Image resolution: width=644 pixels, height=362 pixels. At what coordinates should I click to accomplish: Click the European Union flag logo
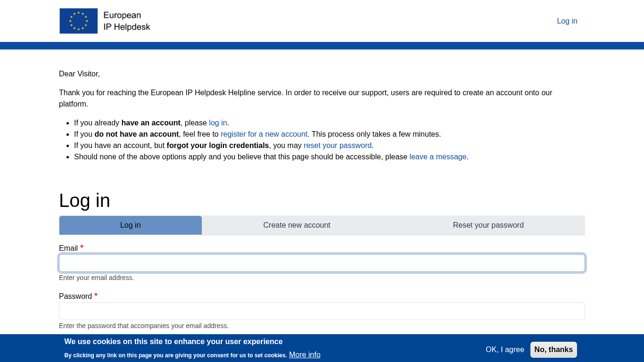[79, 21]
